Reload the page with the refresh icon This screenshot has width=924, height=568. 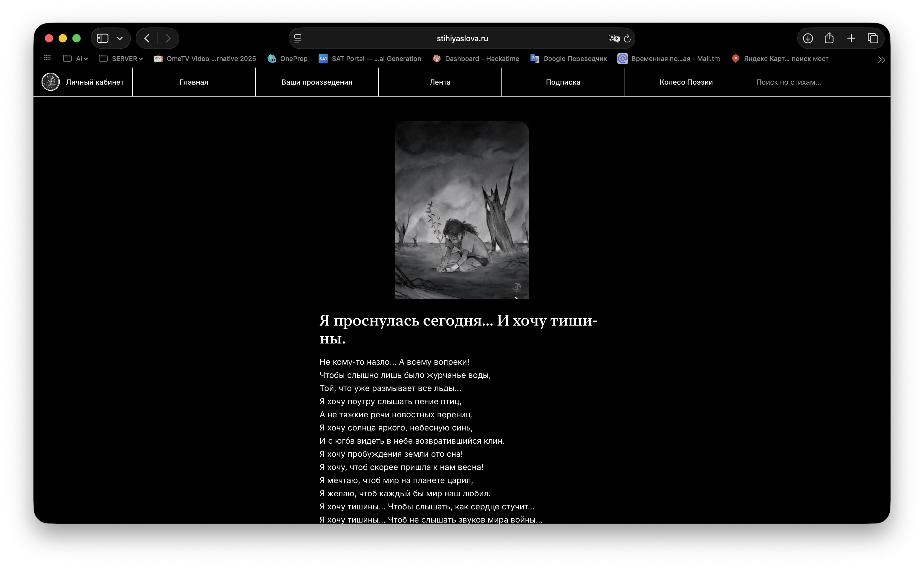click(627, 38)
